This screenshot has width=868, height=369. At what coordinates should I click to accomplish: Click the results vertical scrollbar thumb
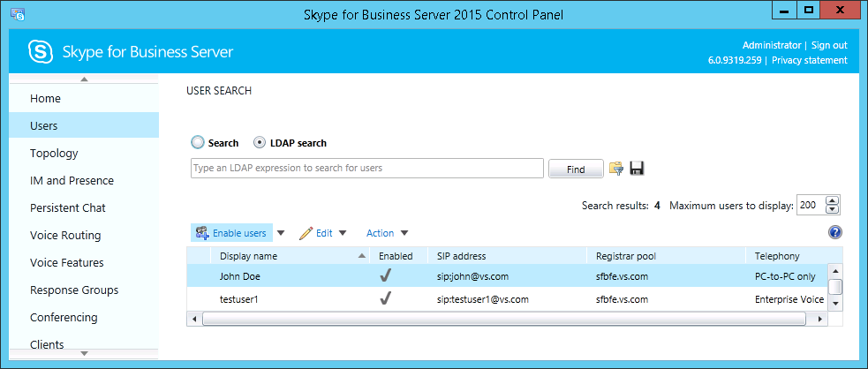point(835,287)
